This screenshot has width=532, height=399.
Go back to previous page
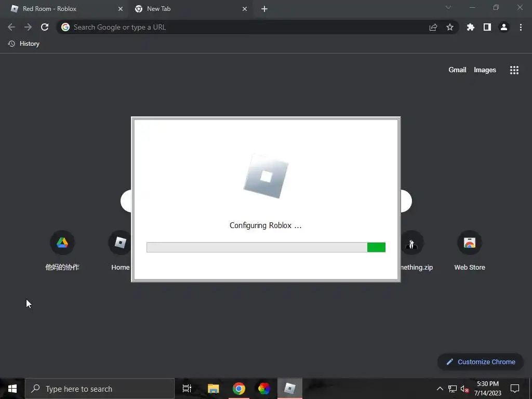[x=11, y=27]
